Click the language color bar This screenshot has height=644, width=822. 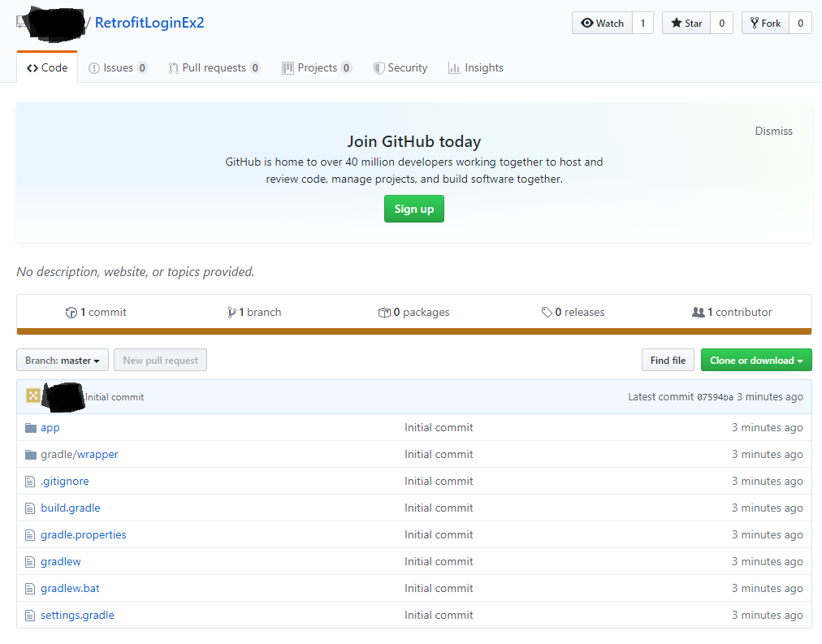pyautogui.click(x=414, y=331)
